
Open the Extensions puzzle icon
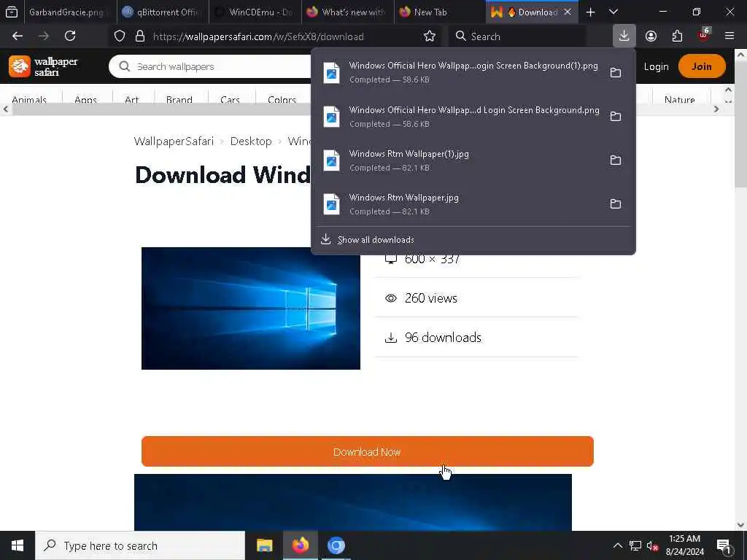pos(677,36)
